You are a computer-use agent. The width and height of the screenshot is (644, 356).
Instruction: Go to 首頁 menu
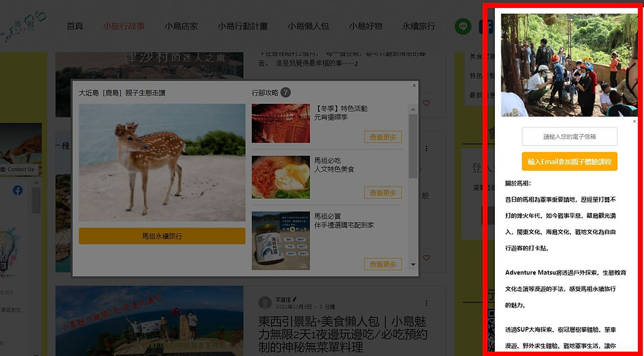75,26
